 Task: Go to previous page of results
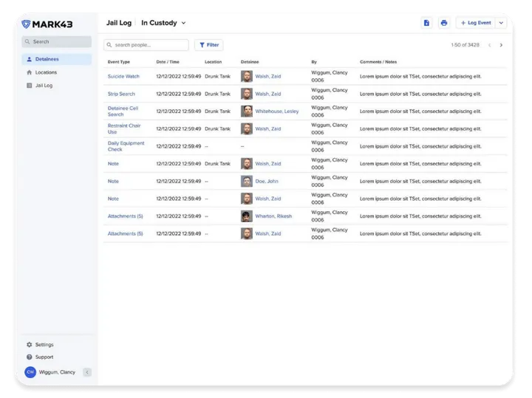(x=489, y=45)
